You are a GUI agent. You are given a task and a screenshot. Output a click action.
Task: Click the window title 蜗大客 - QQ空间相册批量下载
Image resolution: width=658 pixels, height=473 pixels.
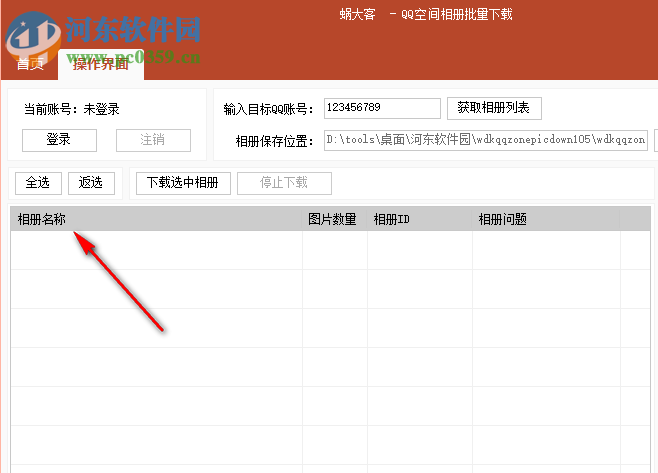426,15
